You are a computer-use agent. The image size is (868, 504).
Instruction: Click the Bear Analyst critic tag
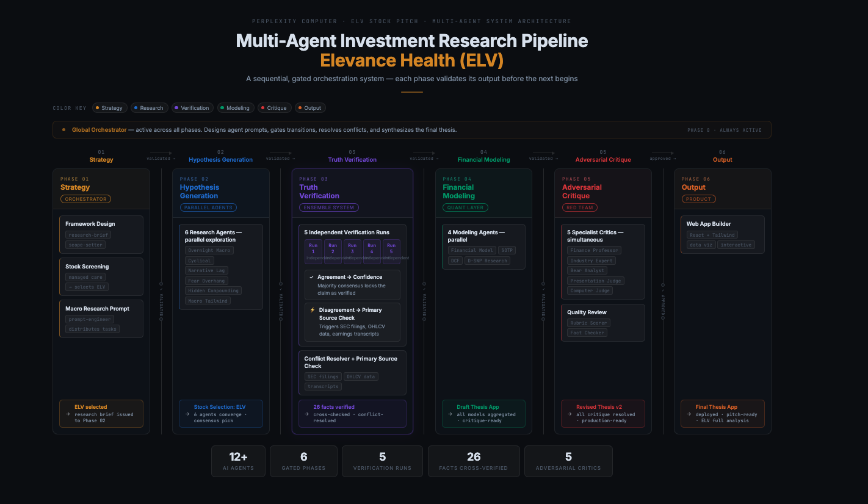(587, 270)
